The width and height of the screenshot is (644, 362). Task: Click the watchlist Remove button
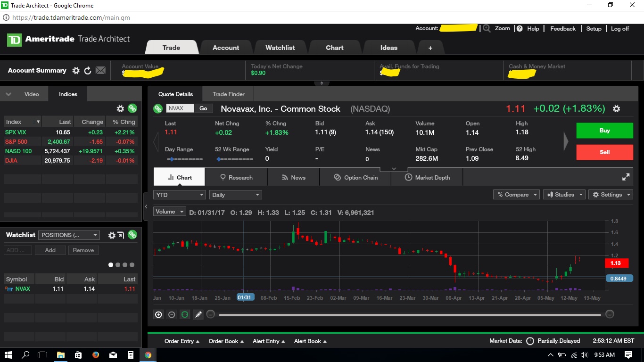point(83,250)
